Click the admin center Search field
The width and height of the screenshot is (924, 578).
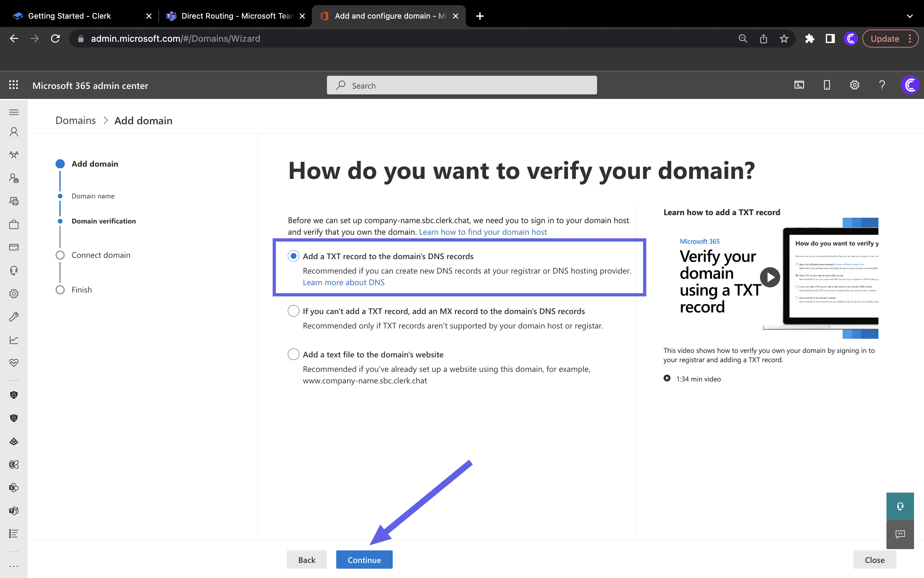[462, 85]
